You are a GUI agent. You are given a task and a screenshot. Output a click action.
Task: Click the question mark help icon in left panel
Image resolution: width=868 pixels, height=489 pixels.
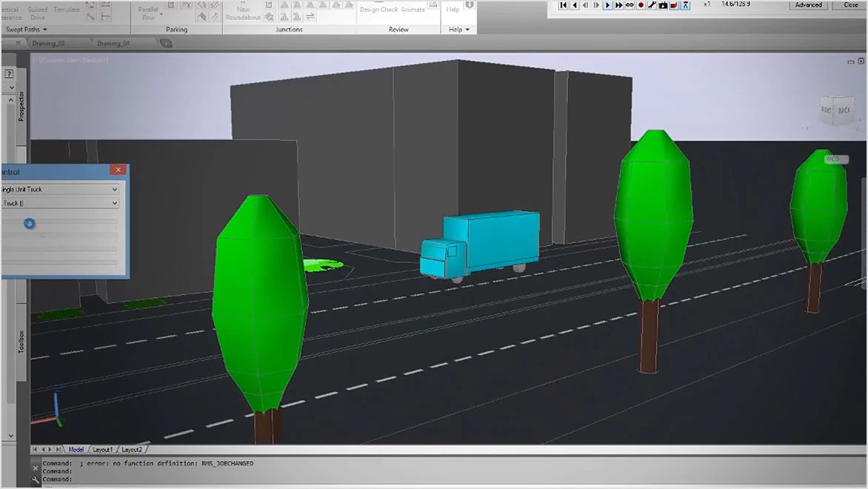tap(9, 73)
